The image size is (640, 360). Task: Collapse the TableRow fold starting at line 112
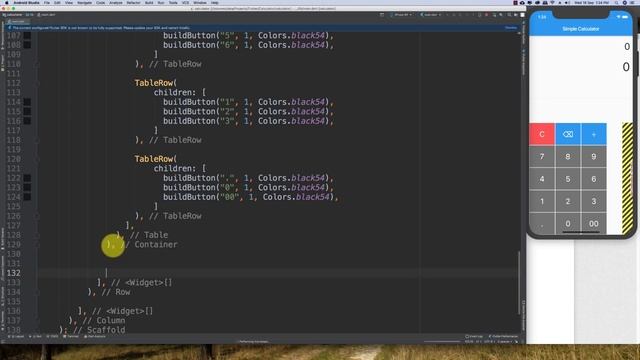click(37, 83)
